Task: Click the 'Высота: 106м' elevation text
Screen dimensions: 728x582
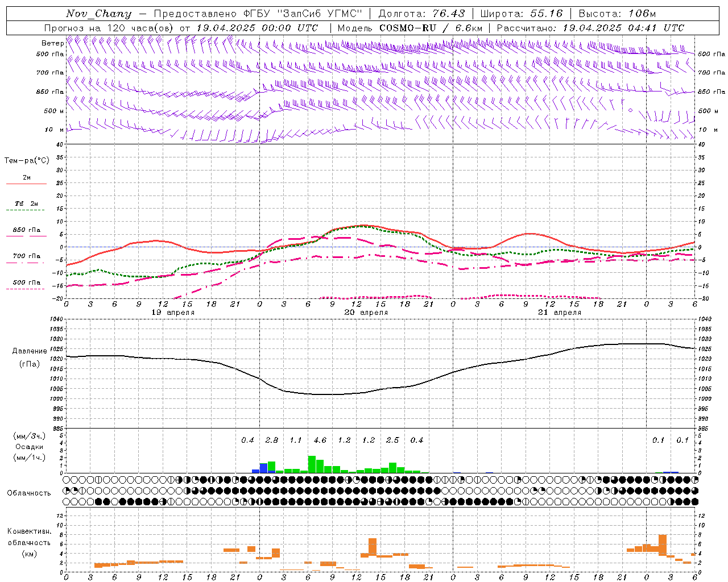Action: 617,14
